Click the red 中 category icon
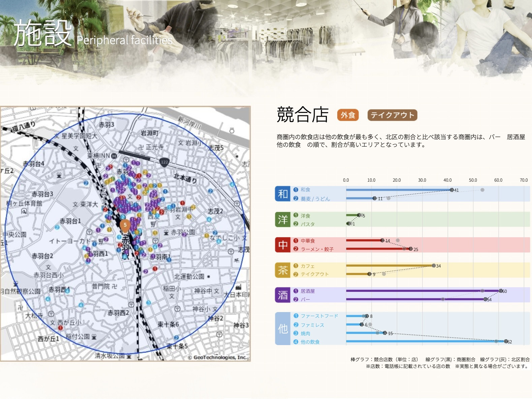This screenshot has width=532, height=399. point(283,245)
